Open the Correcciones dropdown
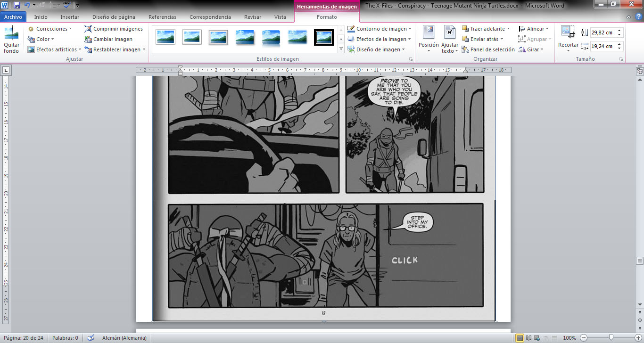The image size is (644, 343). (x=50, y=29)
